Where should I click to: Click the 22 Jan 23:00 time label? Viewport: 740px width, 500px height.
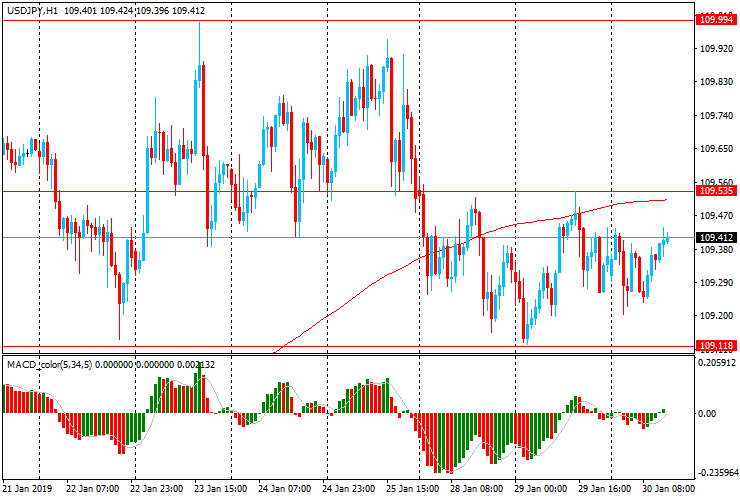point(155,490)
